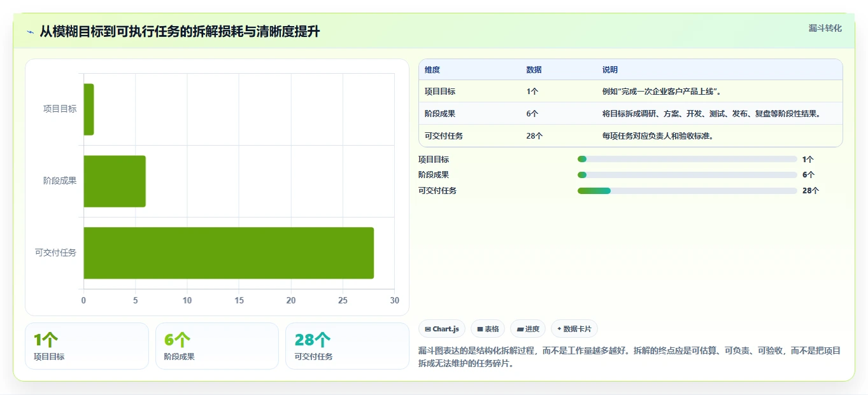This screenshot has height=395, width=868.
Task: Click the description starting 将目标拆成调研
Action: coord(711,114)
